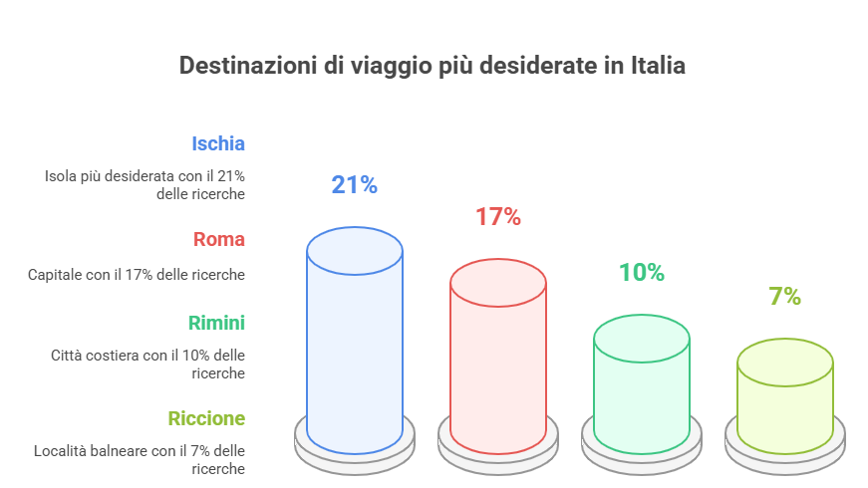Select the red Roma heading
The height and width of the screenshot is (488, 868).
(x=219, y=239)
